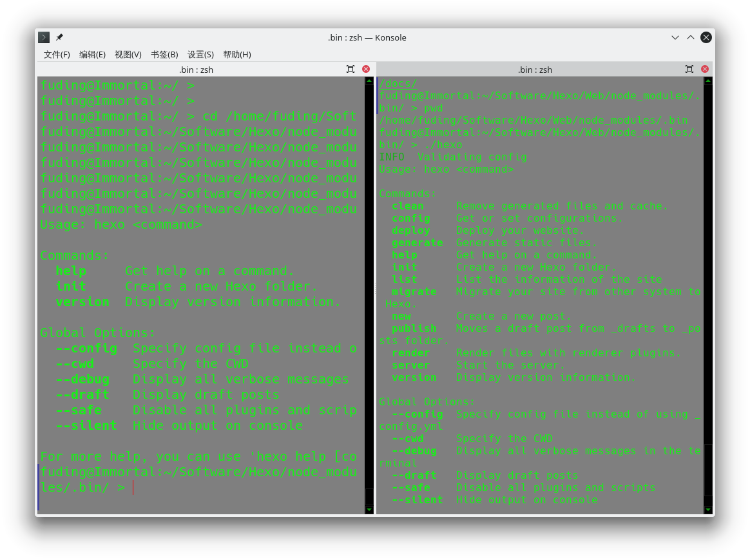
Task: Minimize the Konsole window using down chevron
Action: pos(675,37)
